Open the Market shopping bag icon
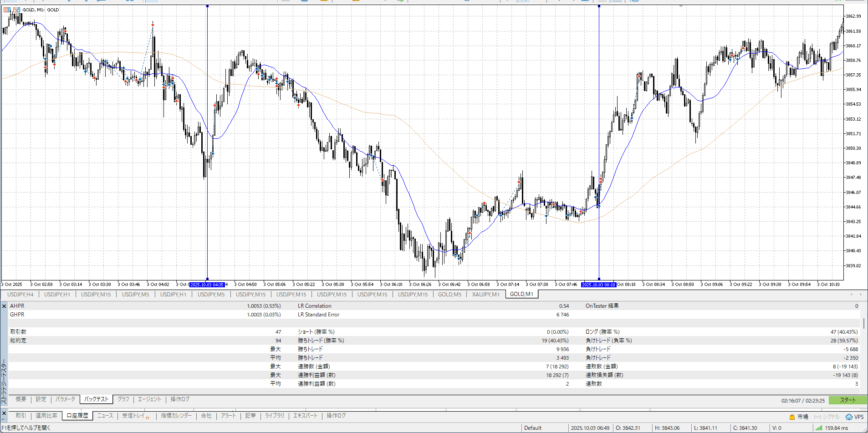Screen dimensions: 868x433 (792, 417)
